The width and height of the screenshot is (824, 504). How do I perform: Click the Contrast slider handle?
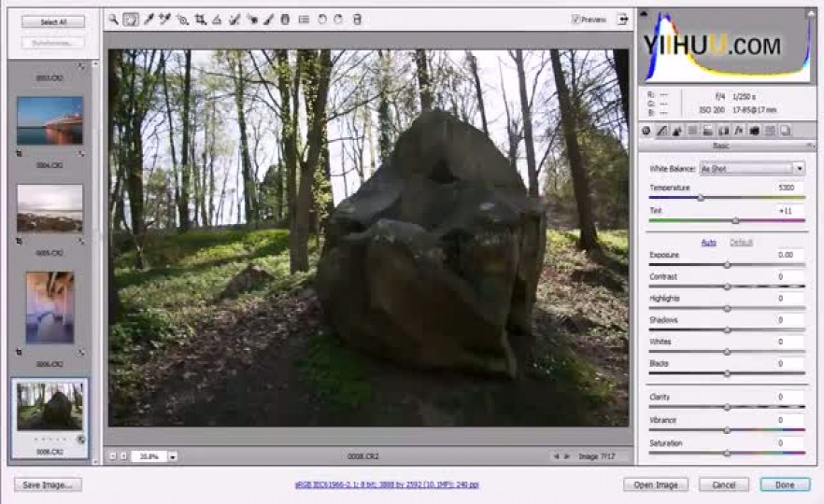(727, 287)
